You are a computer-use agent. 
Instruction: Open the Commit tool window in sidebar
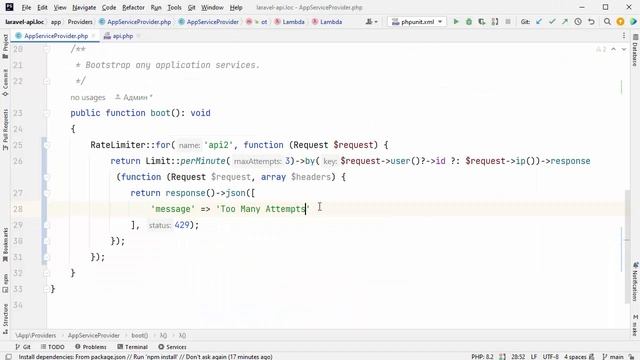pos(5,82)
